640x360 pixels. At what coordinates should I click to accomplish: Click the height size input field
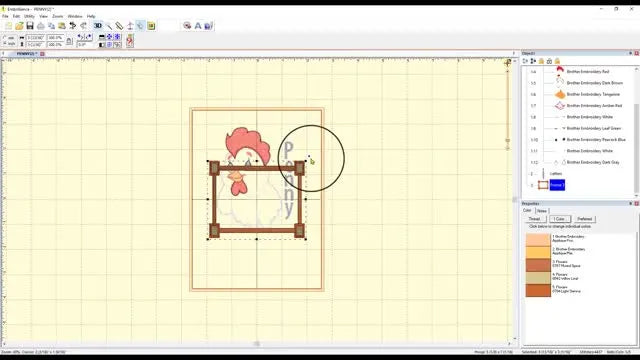click(x=36, y=44)
